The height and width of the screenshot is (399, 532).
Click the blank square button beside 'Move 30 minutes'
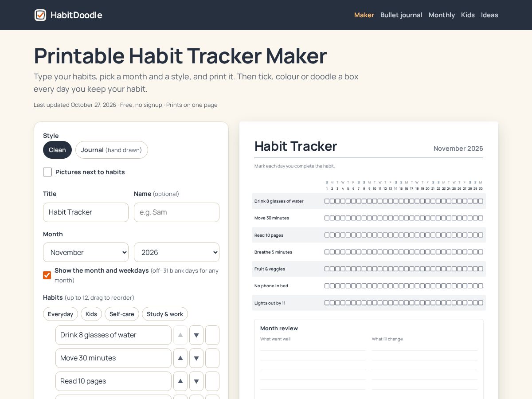(x=212, y=358)
